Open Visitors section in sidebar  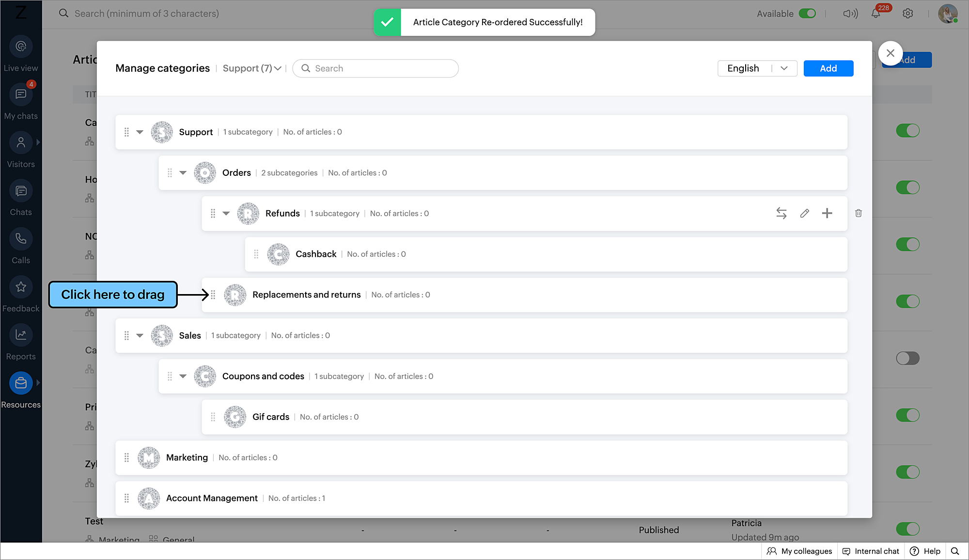pos(21,142)
